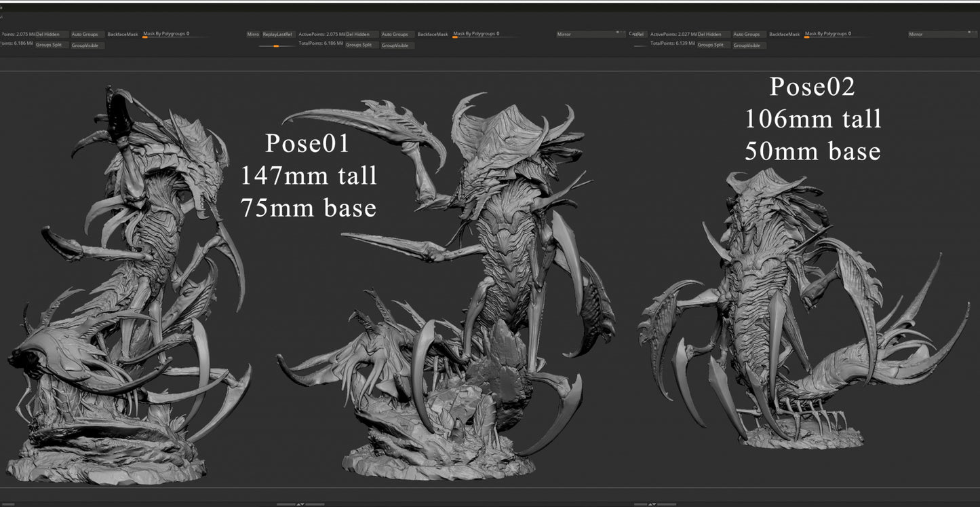The image size is (980, 507).
Task: Click middle bottom tray divider arrows
Action: click(x=300, y=504)
